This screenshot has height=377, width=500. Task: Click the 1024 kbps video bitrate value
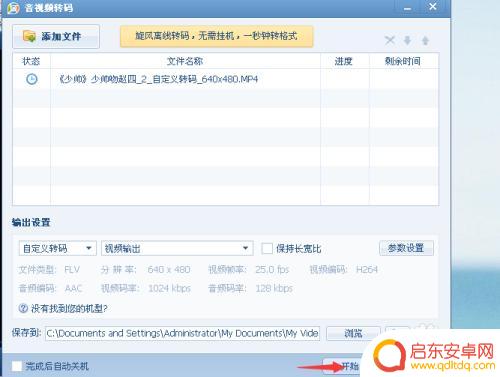(x=169, y=288)
